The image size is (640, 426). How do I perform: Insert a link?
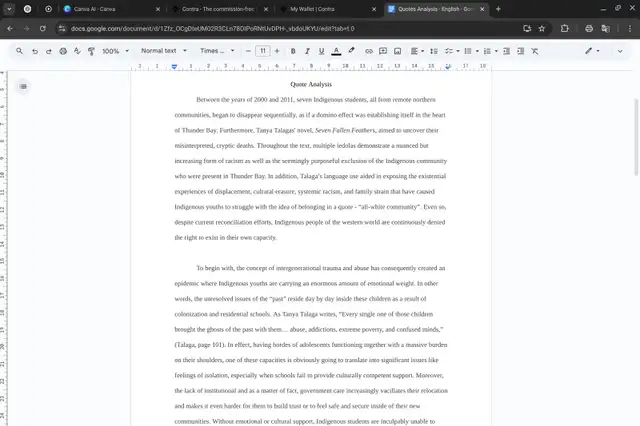tap(369, 51)
